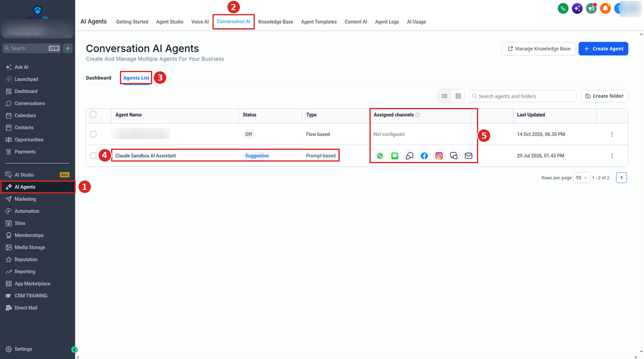Open the megaphone announcements icon

tap(591, 8)
